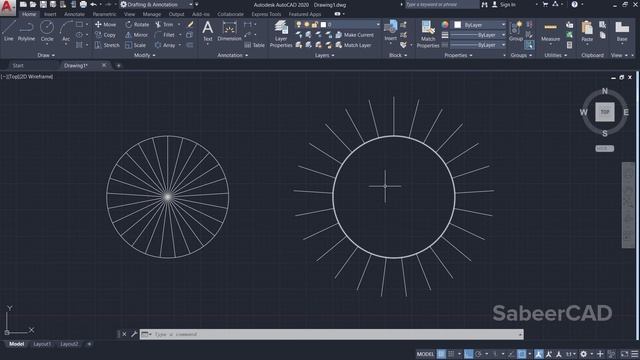Click the object color wheel swatch
Screen dimensions: 640x360
point(444,25)
